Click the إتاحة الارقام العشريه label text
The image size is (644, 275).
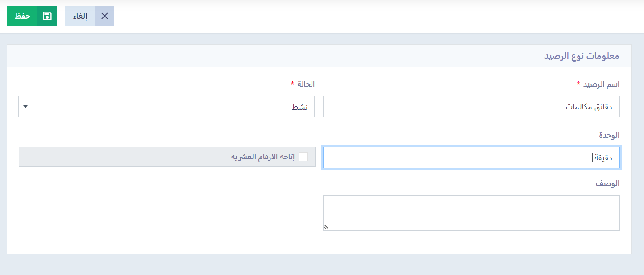point(263,157)
